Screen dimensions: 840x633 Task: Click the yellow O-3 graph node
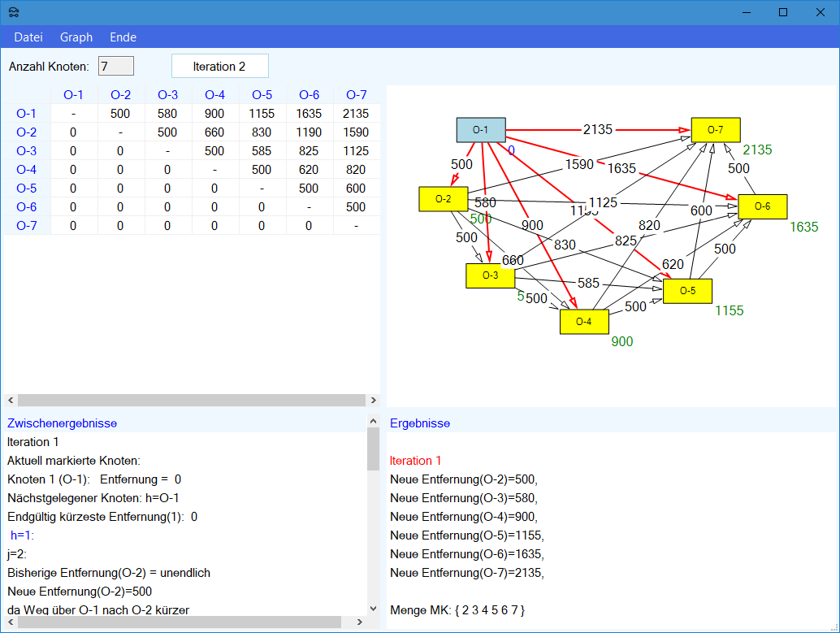(490, 275)
